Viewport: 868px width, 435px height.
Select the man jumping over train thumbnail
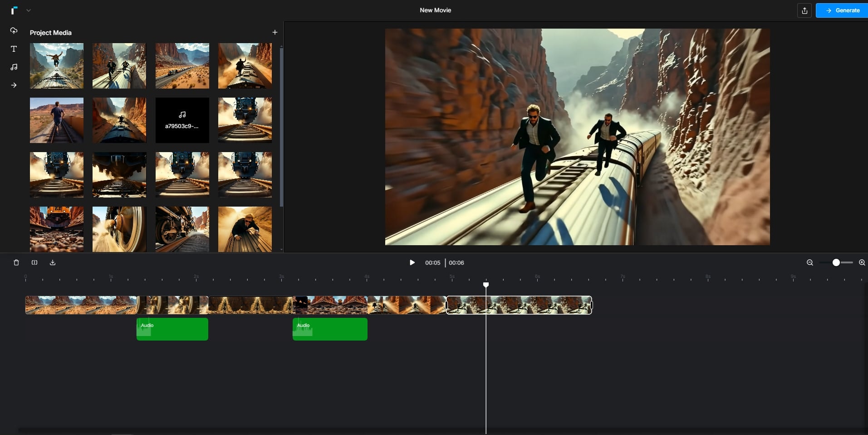point(57,66)
